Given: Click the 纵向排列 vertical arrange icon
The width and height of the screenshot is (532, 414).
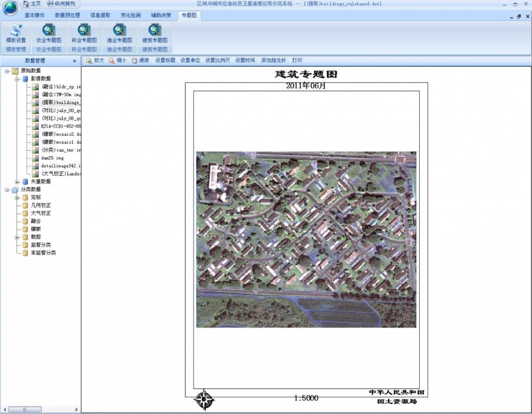Looking at the screenshot, I should click(50, 4).
